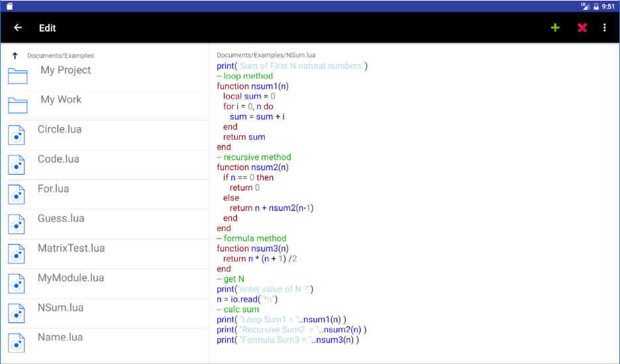Select the MyModule.lua file icon
Screen dimensions: 620x364
point(17,284)
